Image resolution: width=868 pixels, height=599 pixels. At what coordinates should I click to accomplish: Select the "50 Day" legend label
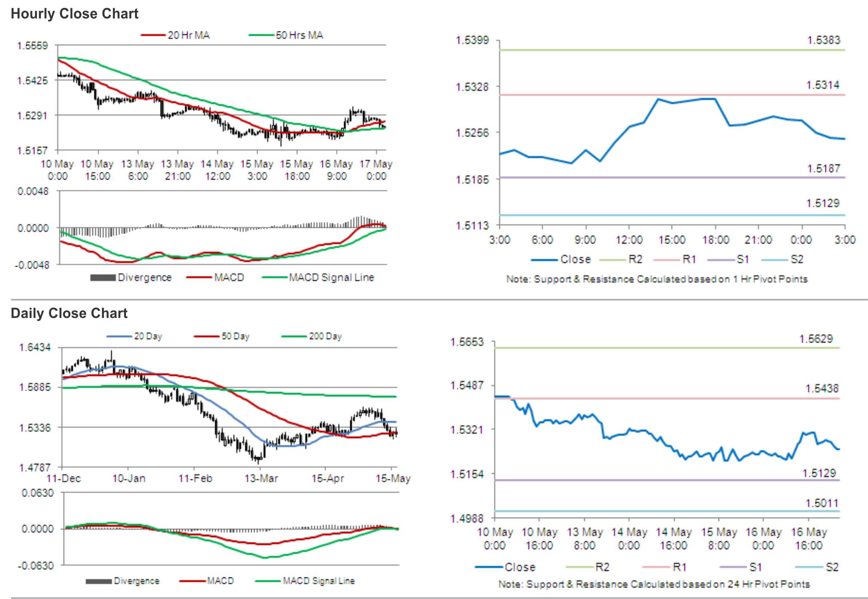pyautogui.click(x=236, y=336)
